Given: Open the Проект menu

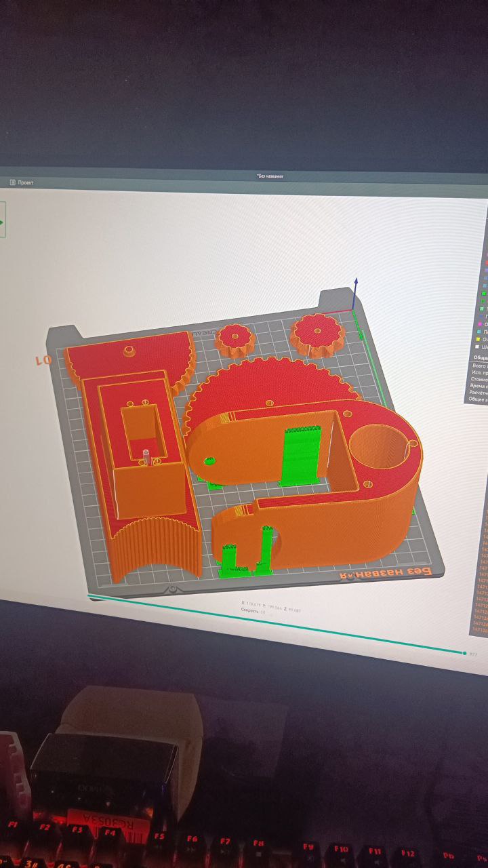Looking at the screenshot, I should [x=26, y=182].
